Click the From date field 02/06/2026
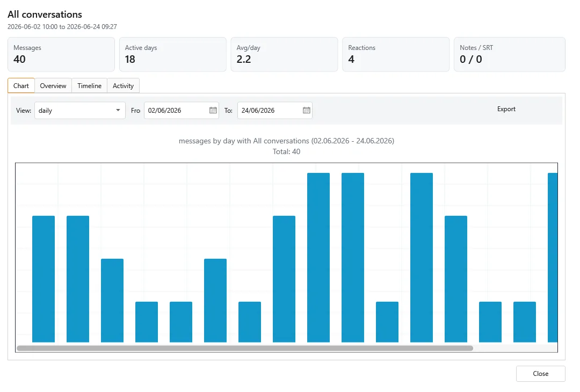This screenshot has width=580, height=392. [x=182, y=110]
